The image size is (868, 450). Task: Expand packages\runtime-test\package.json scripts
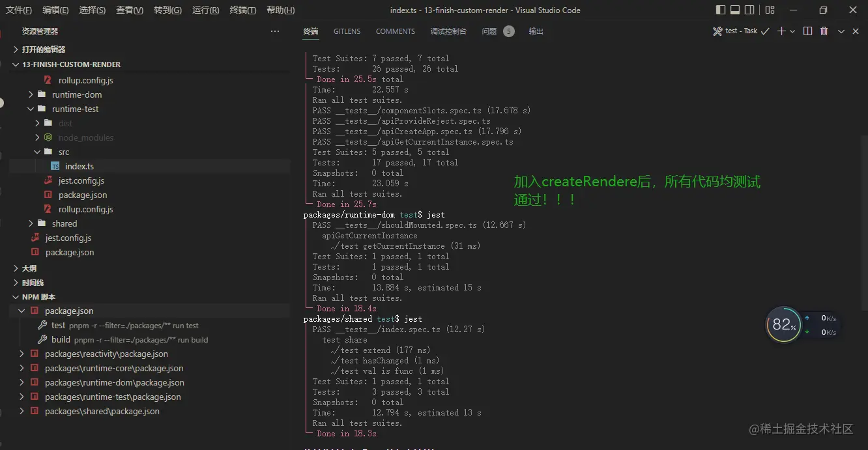tap(150, 397)
